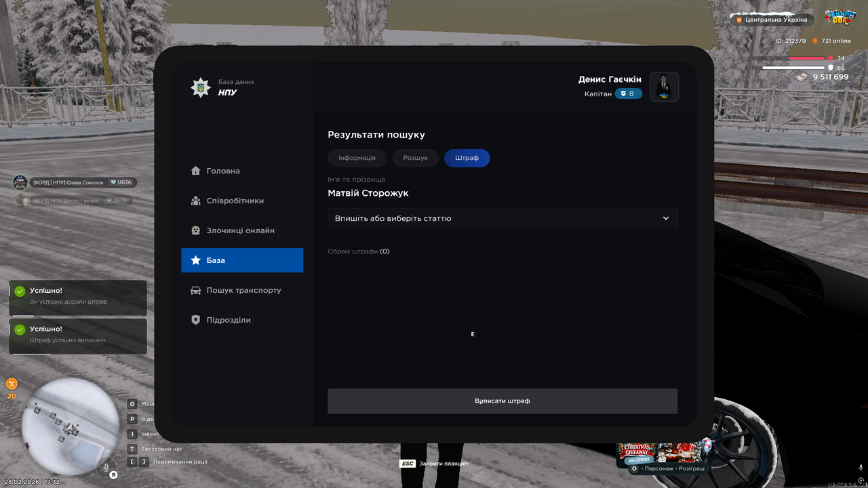This screenshot has width=868, height=488.
Task: Click the mask icon beside Злочинці онлайн
Action: coord(196,230)
